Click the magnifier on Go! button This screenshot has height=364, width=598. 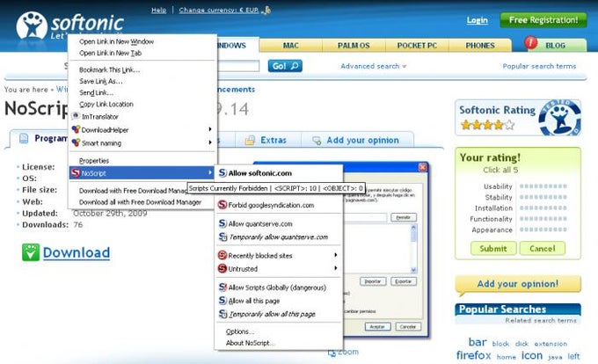(295, 66)
